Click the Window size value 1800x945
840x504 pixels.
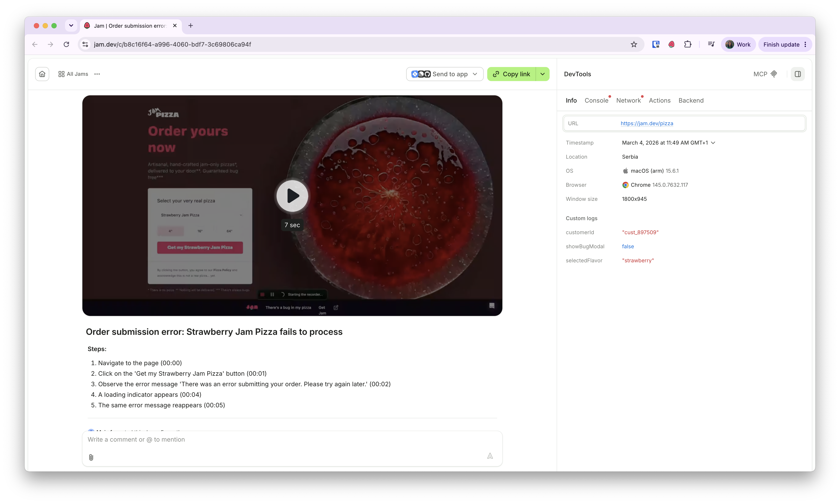(634, 199)
